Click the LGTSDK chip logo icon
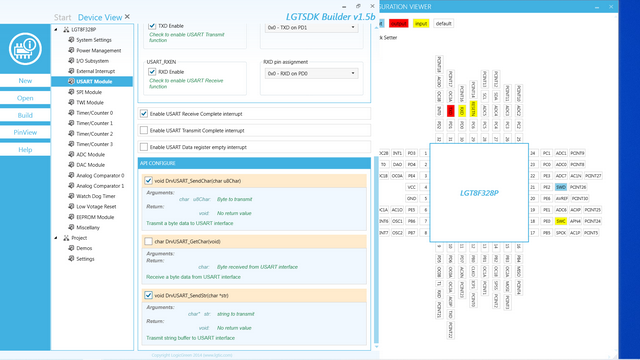The width and height of the screenshot is (640, 360). point(25,49)
